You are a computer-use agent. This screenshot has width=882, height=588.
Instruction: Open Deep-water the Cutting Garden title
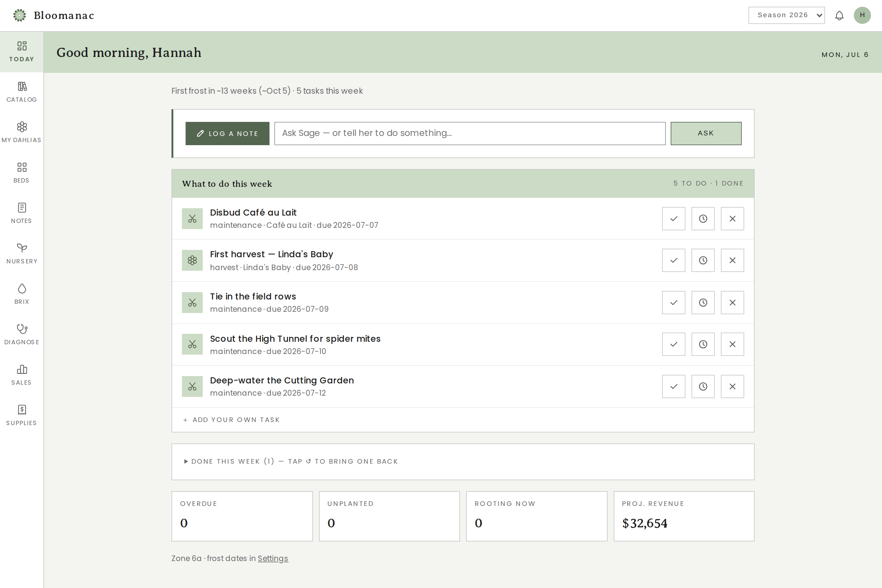282,381
